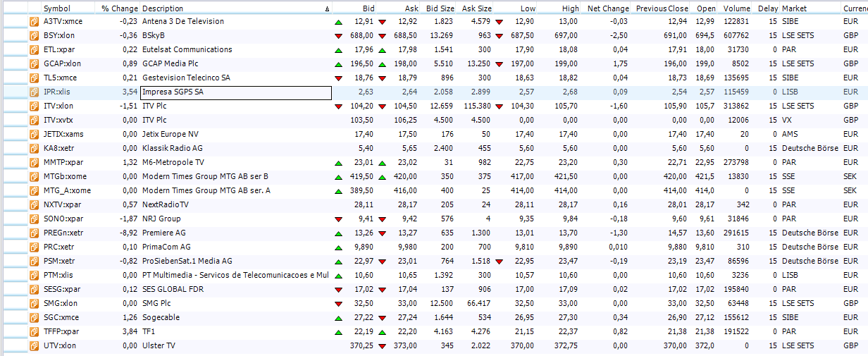Click the instrument icon for TFFP:xpar
This screenshot has height=356, width=868.
34,331
